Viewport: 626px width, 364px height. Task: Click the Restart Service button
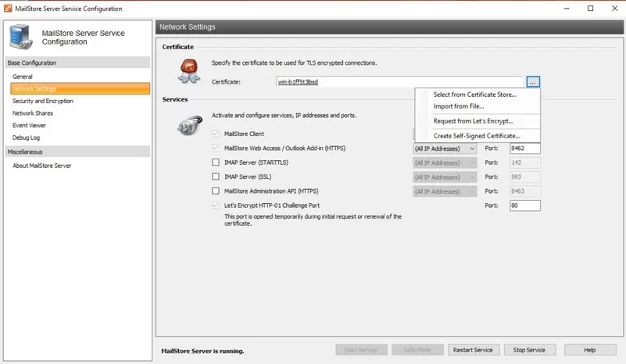pyautogui.click(x=472, y=350)
